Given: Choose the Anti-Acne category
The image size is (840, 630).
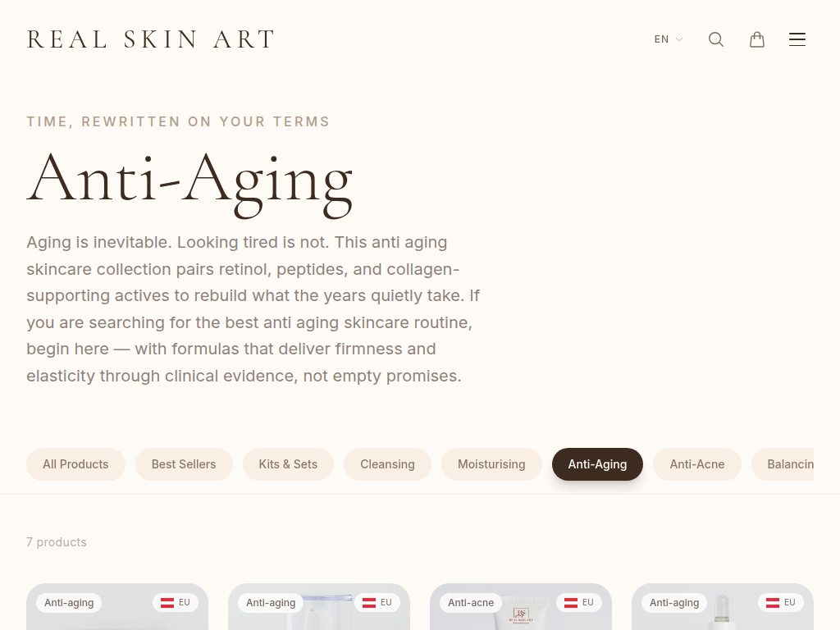Looking at the screenshot, I should [x=697, y=464].
